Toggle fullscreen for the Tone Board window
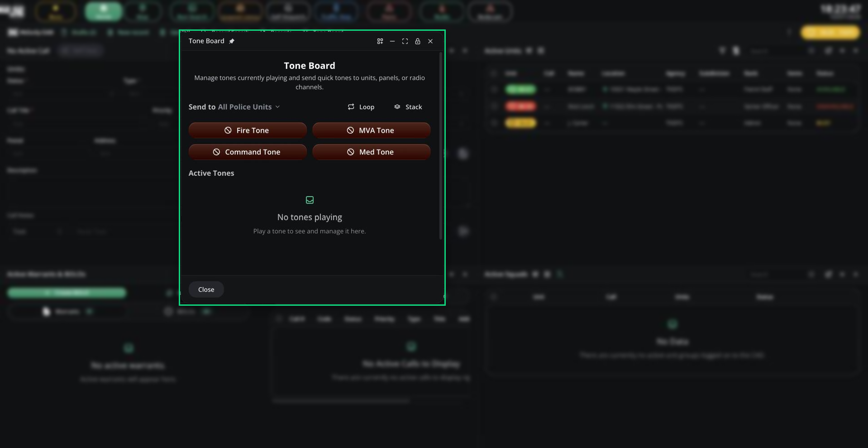 405,41
